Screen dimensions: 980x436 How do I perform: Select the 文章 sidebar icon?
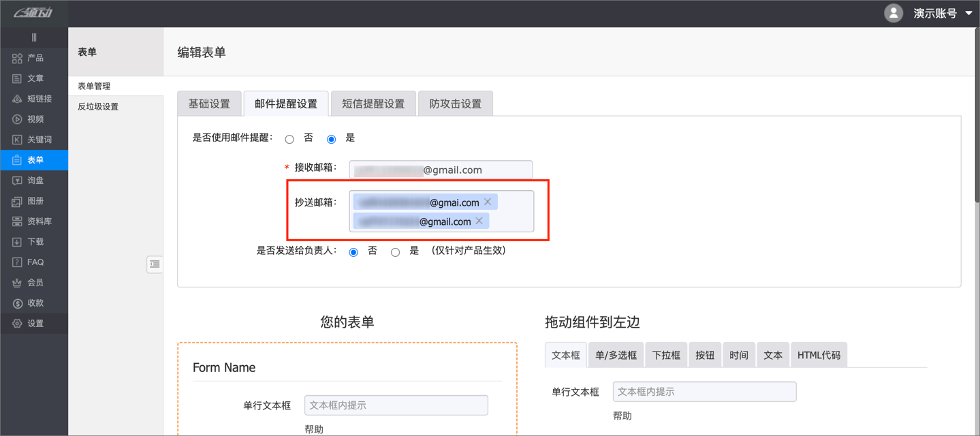[x=34, y=78]
